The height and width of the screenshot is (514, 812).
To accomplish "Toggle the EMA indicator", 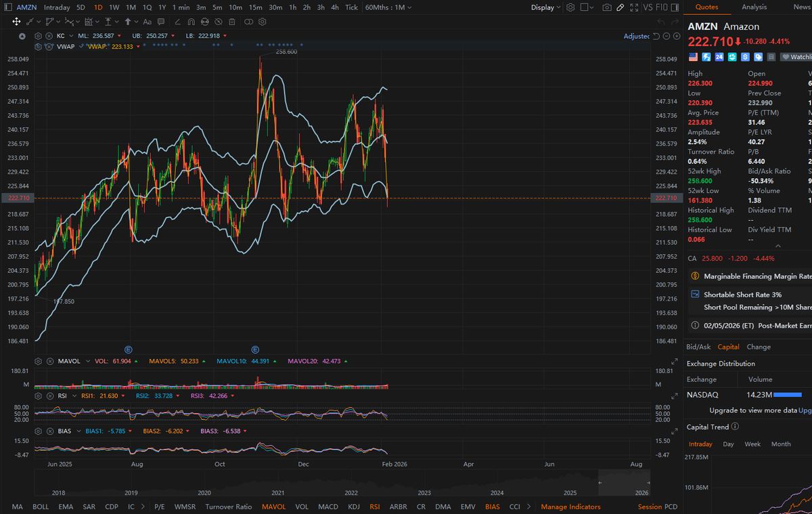I will (x=66, y=507).
